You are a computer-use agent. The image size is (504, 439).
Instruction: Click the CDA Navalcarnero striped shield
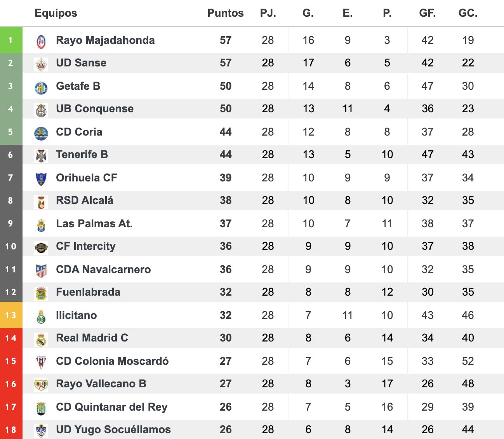[41, 271]
